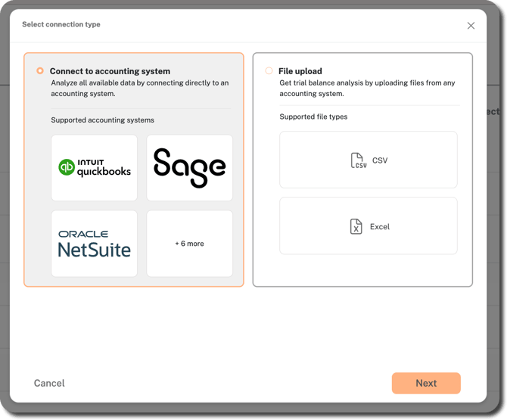The image size is (507, 420).
Task: Click the Select connection type title
Action: click(61, 24)
